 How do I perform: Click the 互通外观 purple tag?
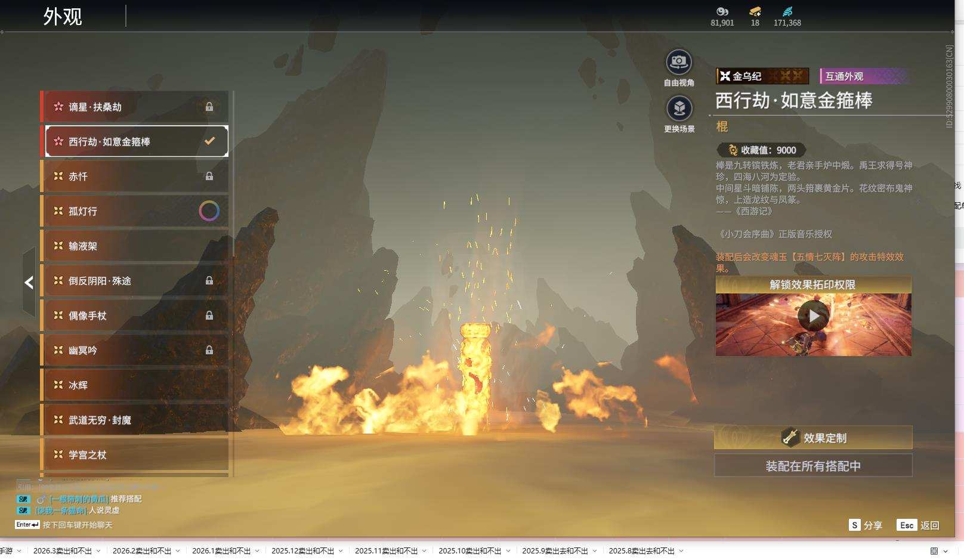(x=864, y=76)
